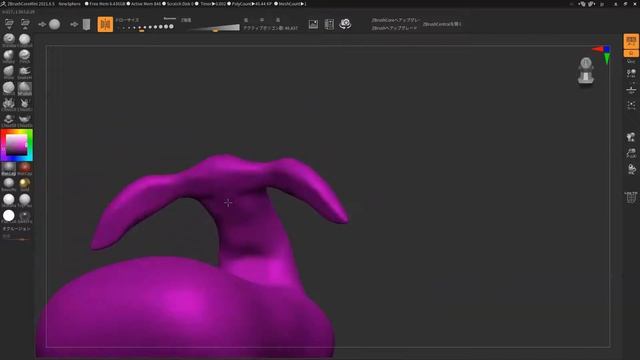This screenshot has height=360, width=640.
Task: Toggle the orange perspective button
Action: 631,42
